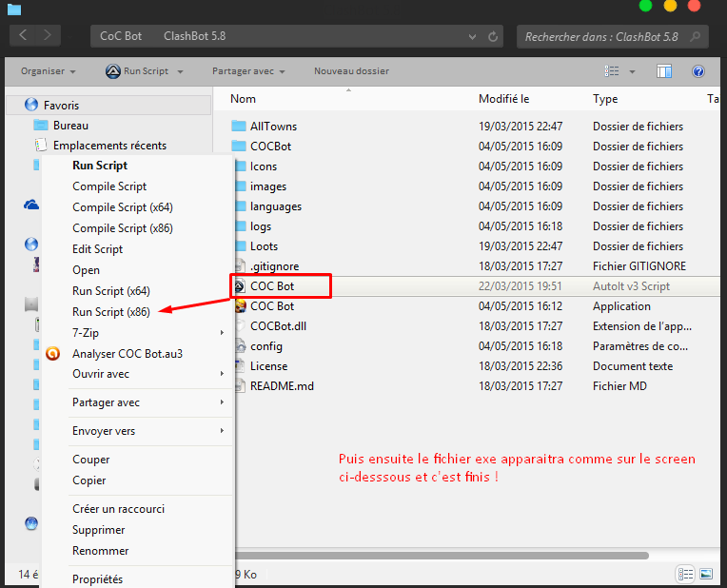Click the horizontal scrollbar of file list
Screen dimensions: 727x588
[x=442, y=555]
